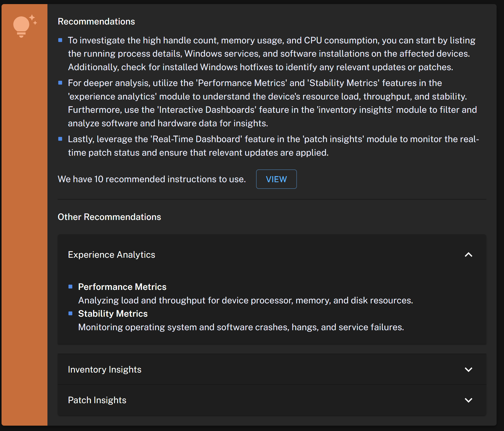Collapse the Experience Analytics section chevron

[468, 255]
